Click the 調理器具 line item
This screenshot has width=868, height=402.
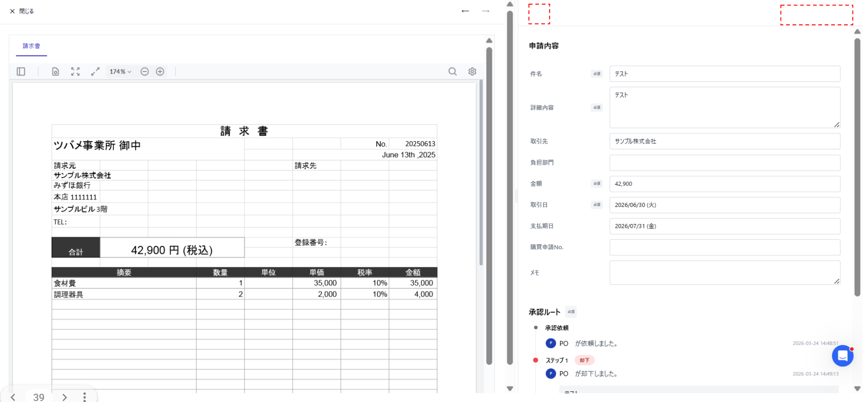pyautogui.click(x=68, y=294)
